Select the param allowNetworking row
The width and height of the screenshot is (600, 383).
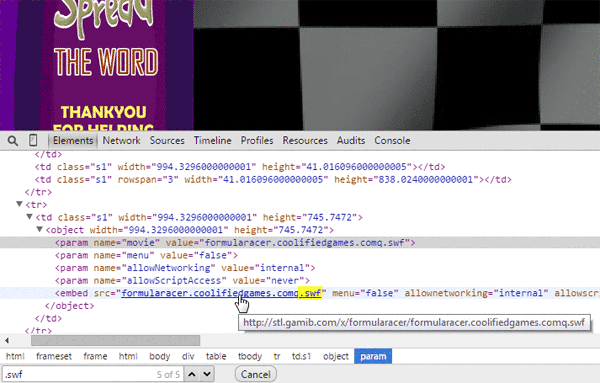[185, 268]
